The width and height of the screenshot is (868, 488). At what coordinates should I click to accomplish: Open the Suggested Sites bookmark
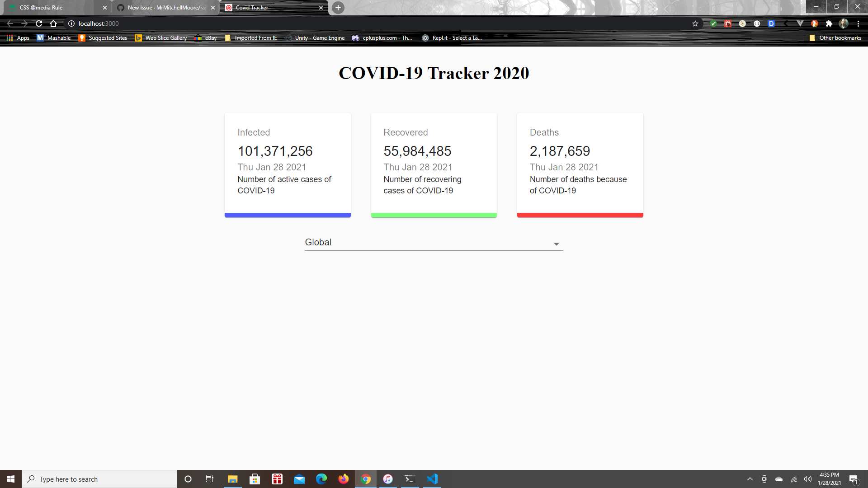[x=103, y=38]
